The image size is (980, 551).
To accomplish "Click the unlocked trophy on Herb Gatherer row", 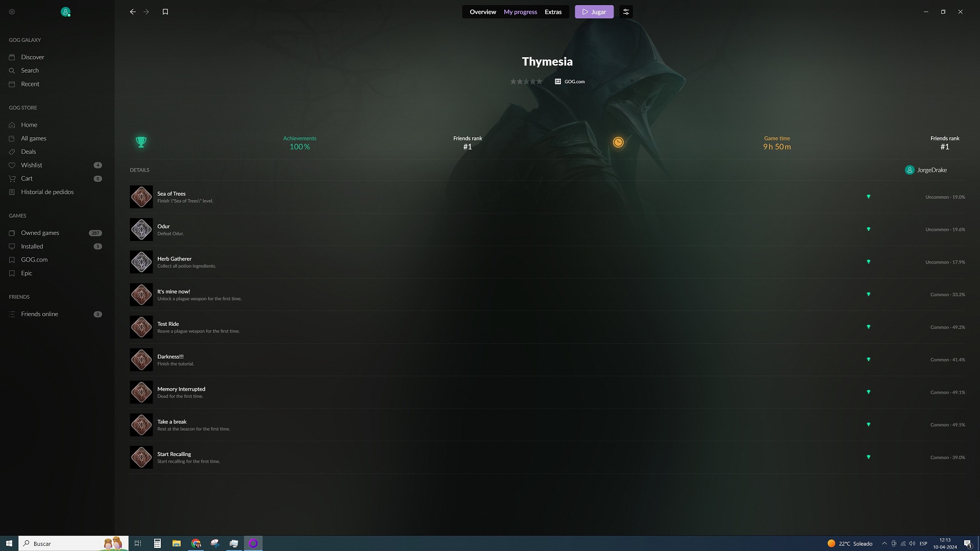I will coord(868,262).
